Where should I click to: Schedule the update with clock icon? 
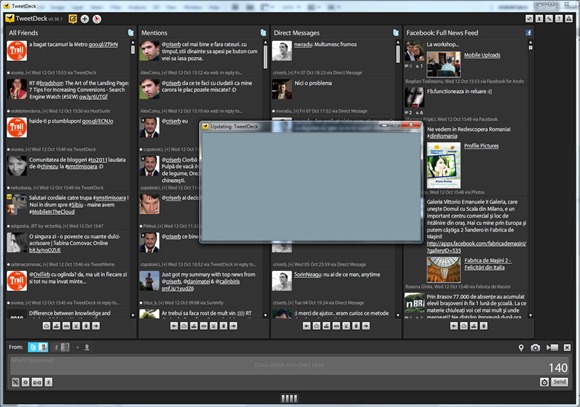tap(544, 382)
